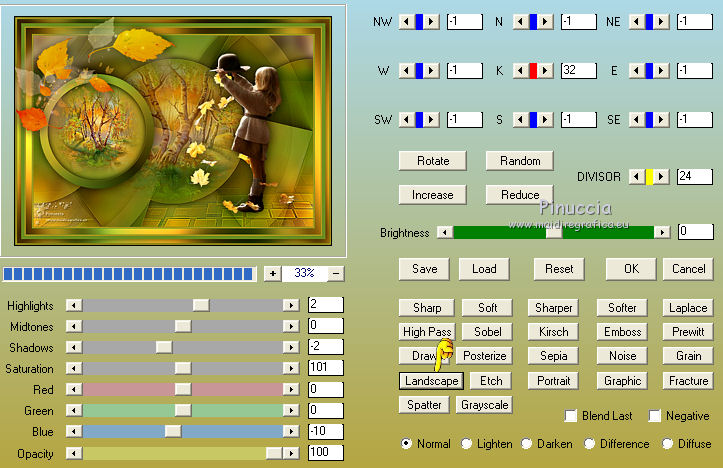Click the DIVISOR value field
This screenshot has width=723, height=468.
(x=695, y=177)
